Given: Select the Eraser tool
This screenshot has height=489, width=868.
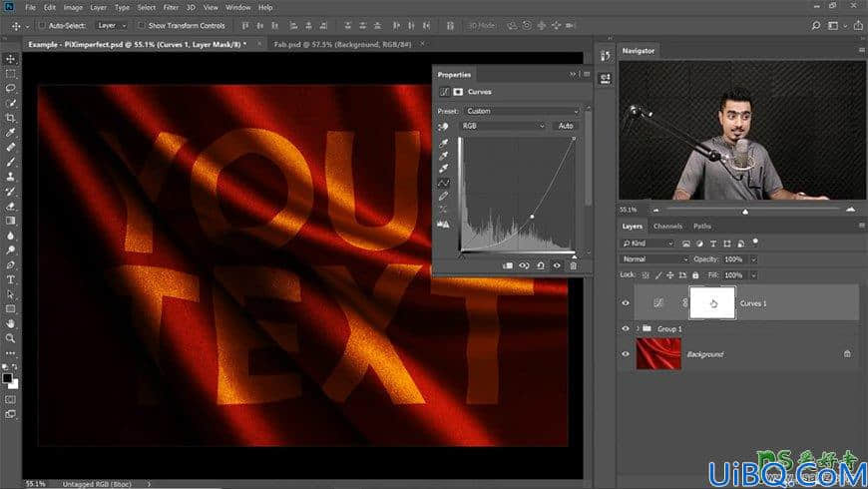Looking at the screenshot, I should tap(11, 206).
